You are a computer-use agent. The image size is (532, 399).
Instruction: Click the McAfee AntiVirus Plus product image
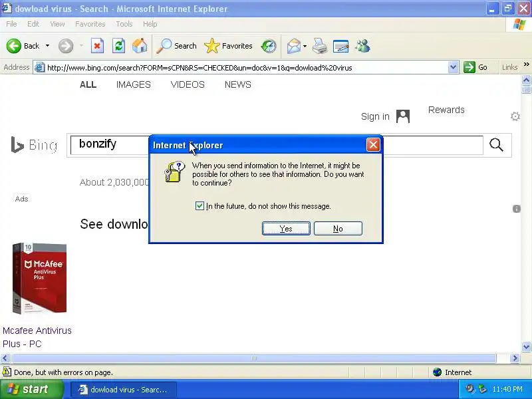[x=39, y=279]
